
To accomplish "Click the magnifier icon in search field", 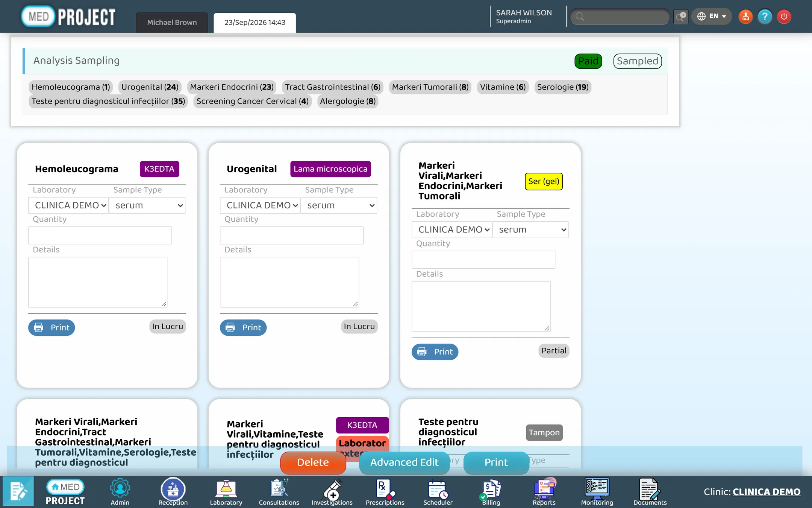I will click(x=580, y=17).
